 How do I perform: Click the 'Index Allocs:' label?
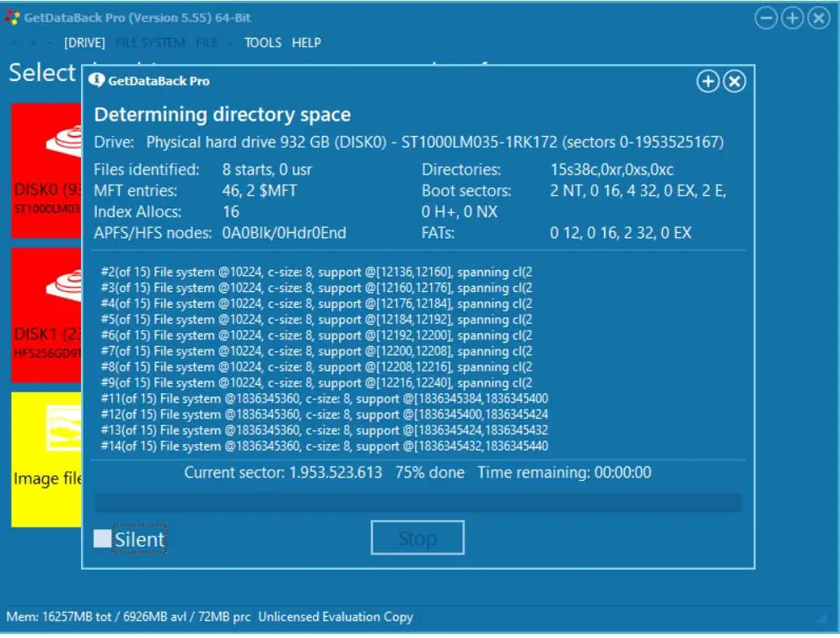(137, 212)
